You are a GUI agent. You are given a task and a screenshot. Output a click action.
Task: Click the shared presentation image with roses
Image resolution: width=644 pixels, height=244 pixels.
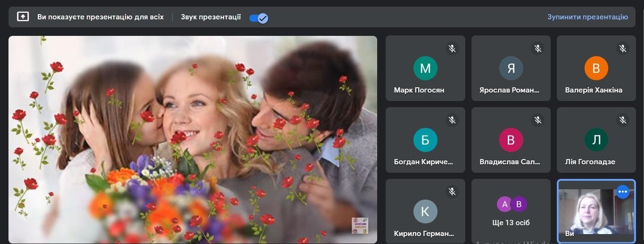192,140
